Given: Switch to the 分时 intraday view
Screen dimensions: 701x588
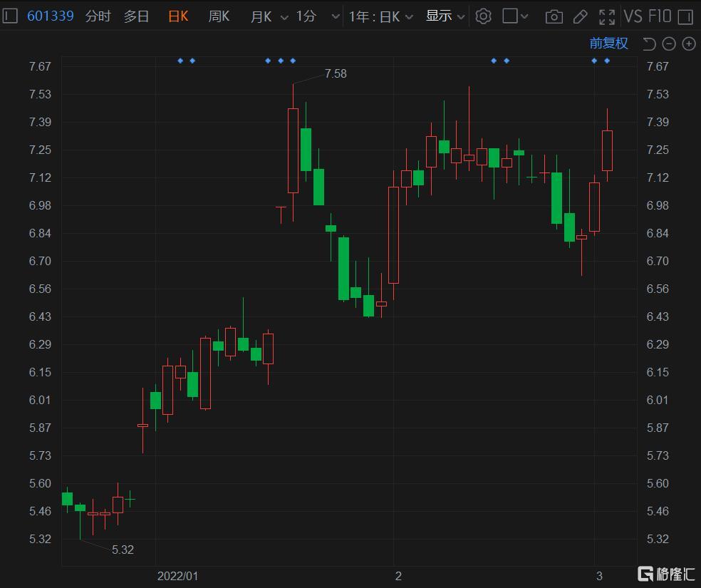Looking at the screenshot, I should 98,16.
